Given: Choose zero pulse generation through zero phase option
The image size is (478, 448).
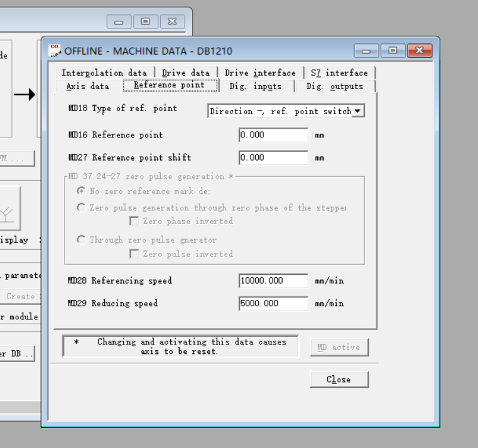Looking at the screenshot, I should tap(81, 208).
